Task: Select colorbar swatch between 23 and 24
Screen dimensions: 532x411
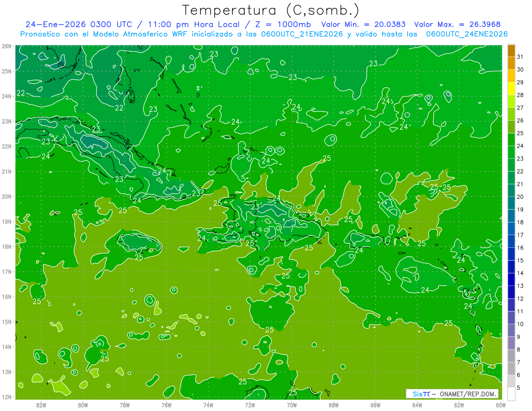Action: (511, 152)
